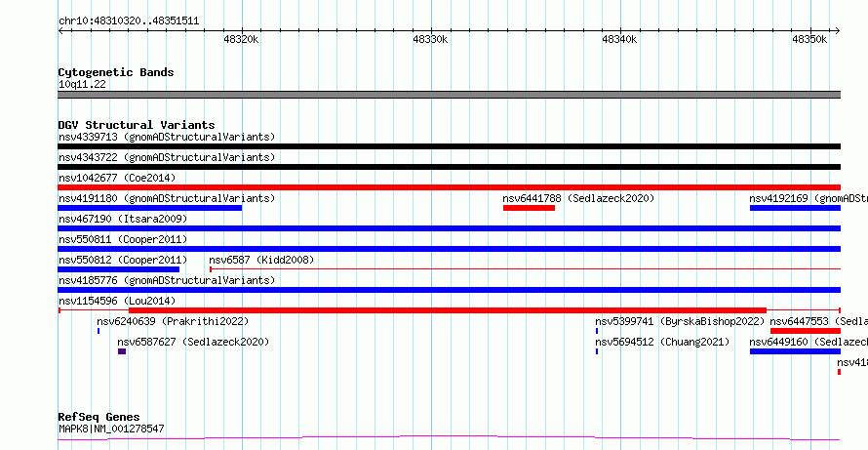Screen dimensions: 868x450
Task: Click the nsv467190 (Itsara2009) label
Action: [123, 219]
